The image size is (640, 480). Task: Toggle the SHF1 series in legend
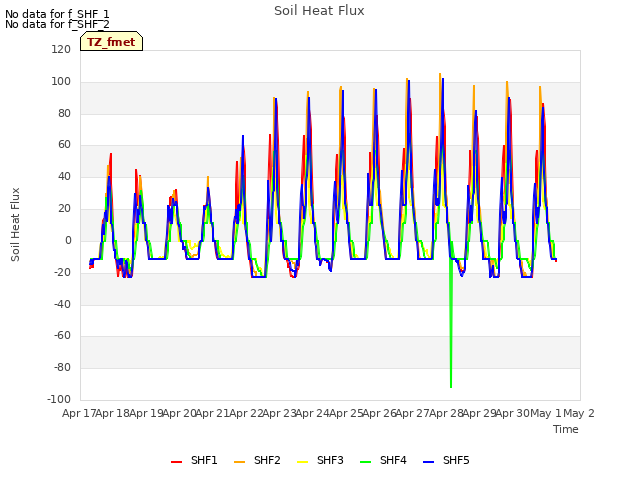point(194,461)
